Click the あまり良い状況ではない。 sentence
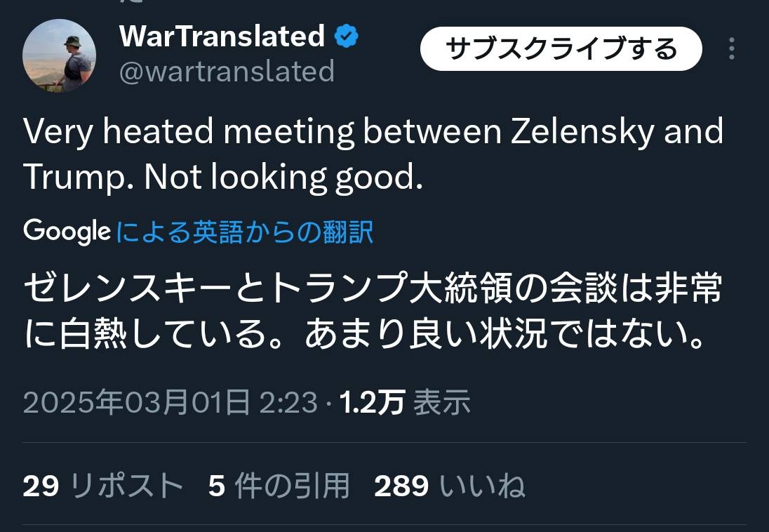 click(x=505, y=336)
